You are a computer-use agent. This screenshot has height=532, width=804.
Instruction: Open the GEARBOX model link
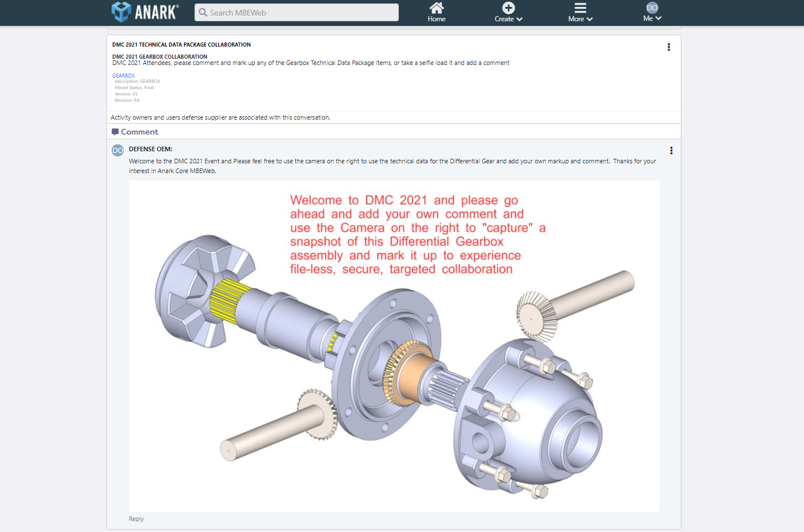coord(124,75)
